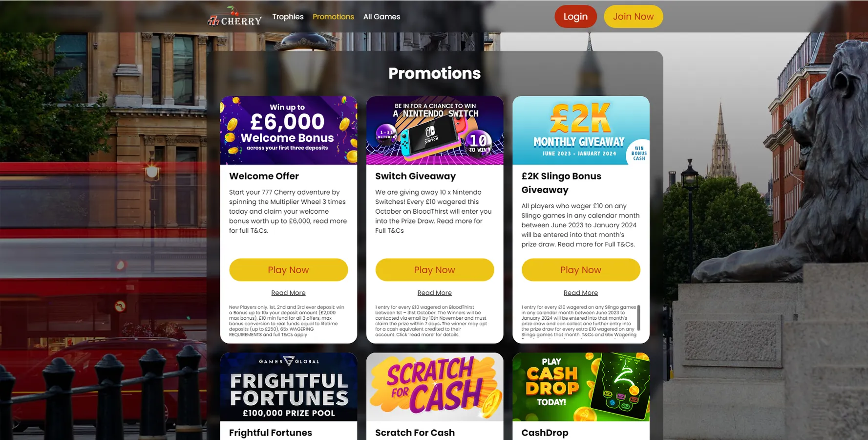Click Play Now under Welcome Offer
Image resolution: width=868 pixels, height=440 pixels.
[x=289, y=270]
